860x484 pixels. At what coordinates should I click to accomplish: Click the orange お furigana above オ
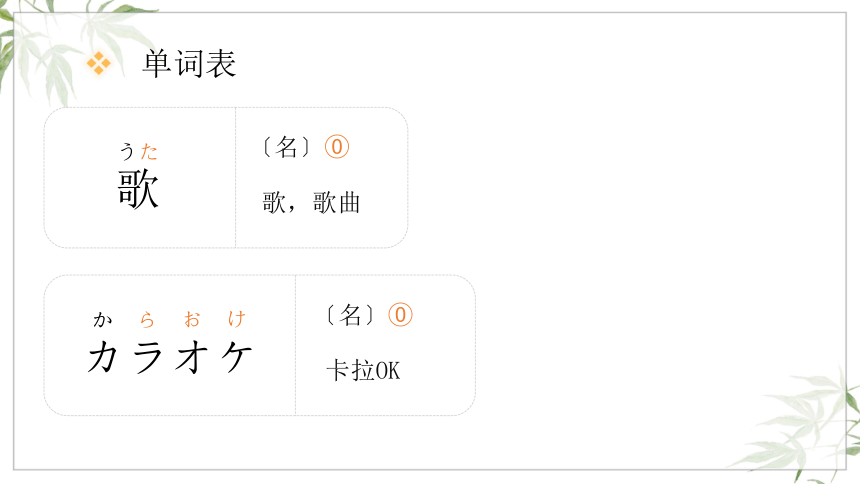click(192, 319)
